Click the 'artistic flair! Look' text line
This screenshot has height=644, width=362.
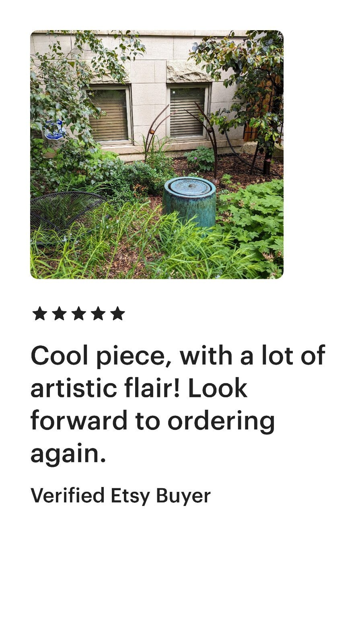pos(139,388)
